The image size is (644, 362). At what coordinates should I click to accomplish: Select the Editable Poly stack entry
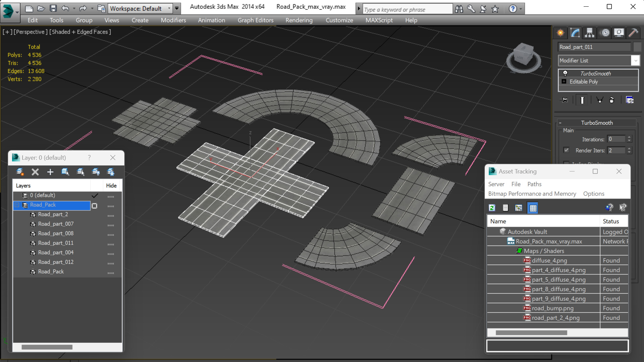pos(583,82)
